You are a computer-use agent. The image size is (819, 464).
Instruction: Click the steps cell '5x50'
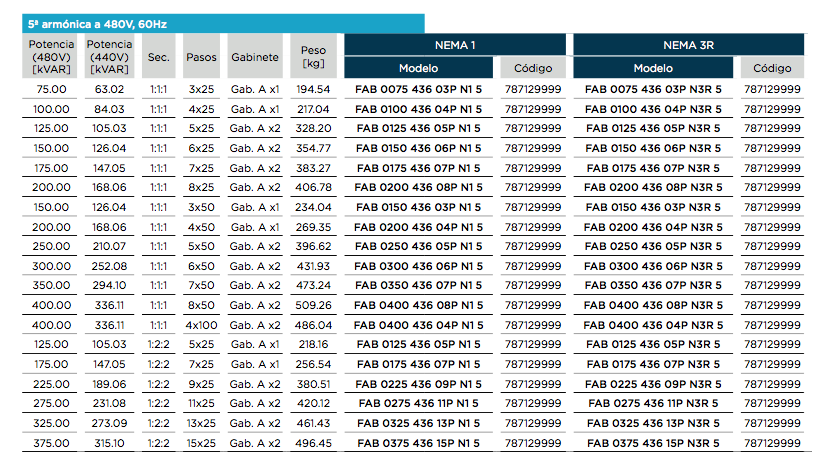(x=201, y=246)
